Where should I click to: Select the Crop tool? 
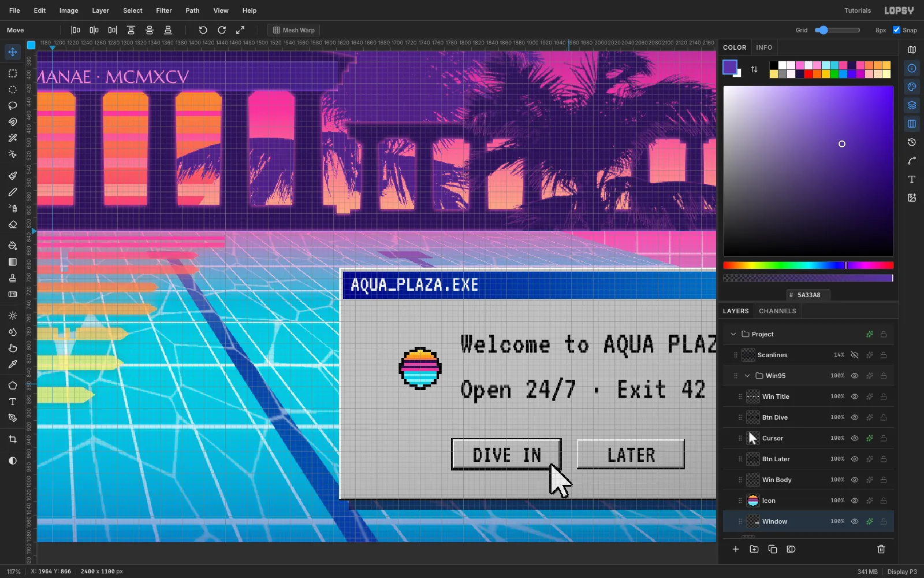coord(13,439)
